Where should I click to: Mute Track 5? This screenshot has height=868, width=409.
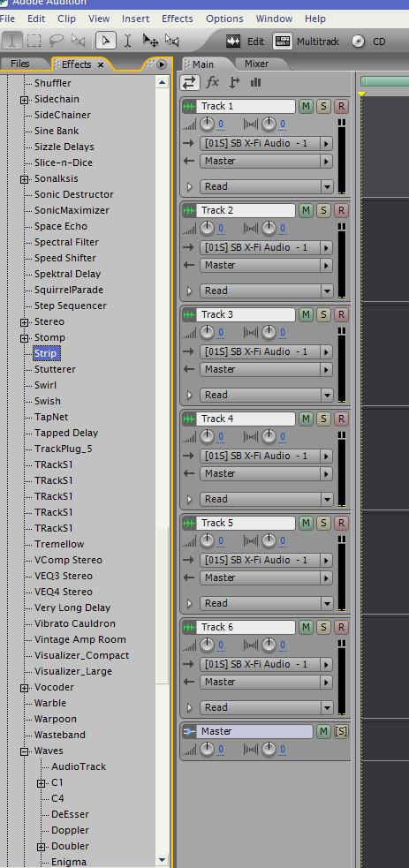click(x=306, y=523)
